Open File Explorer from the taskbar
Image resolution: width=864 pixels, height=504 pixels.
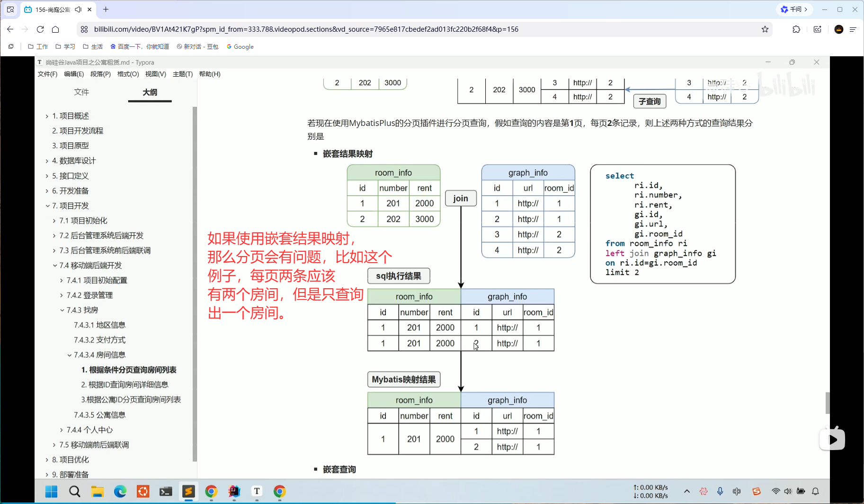[97, 491]
